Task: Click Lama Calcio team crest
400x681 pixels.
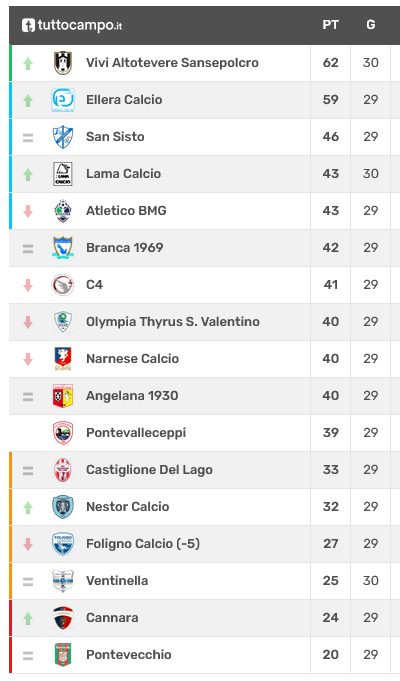Action: (63, 174)
